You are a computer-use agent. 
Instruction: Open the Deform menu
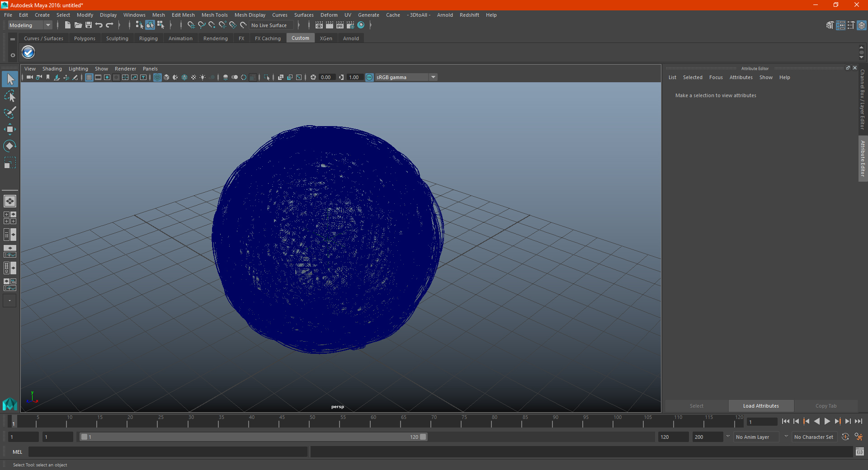[x=329, y=15]
